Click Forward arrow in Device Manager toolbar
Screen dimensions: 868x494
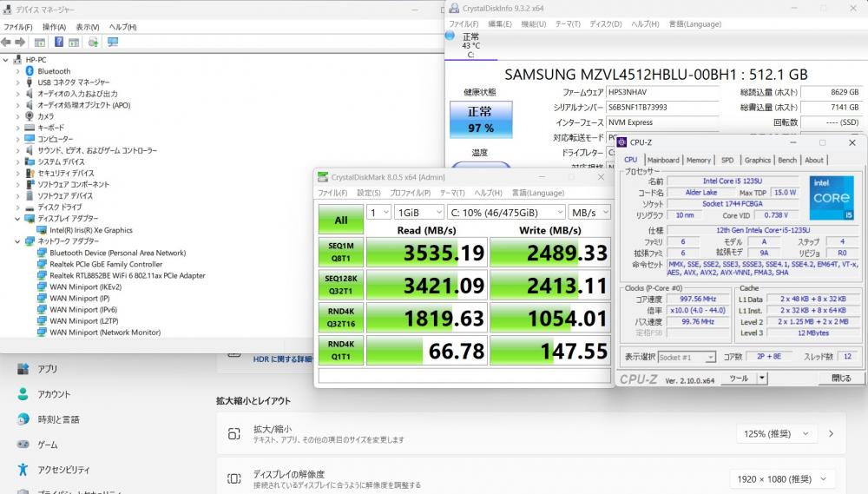tap(21, 42)
